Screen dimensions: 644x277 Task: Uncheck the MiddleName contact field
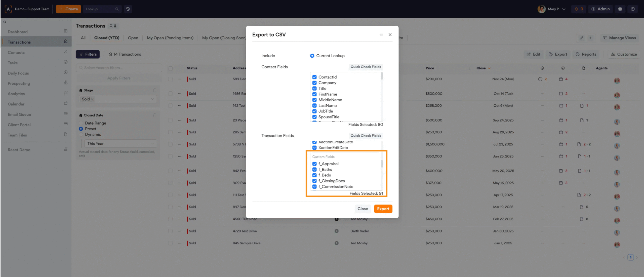tap(314, 100)
